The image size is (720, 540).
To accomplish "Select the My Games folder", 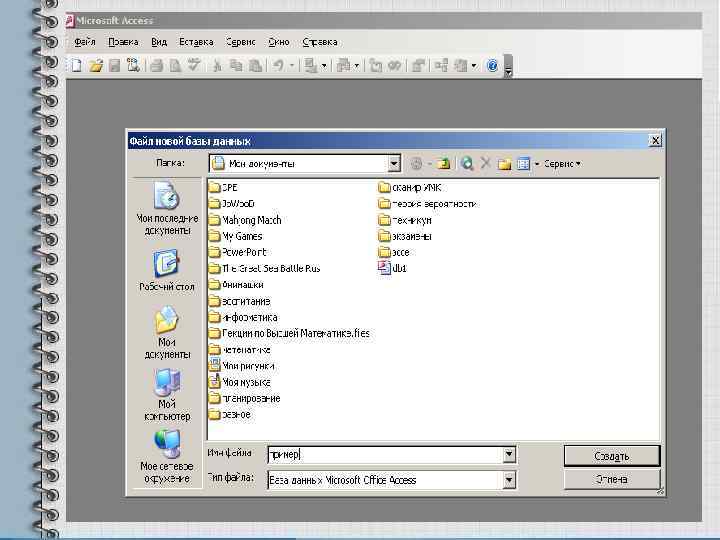I will point(236,236).
